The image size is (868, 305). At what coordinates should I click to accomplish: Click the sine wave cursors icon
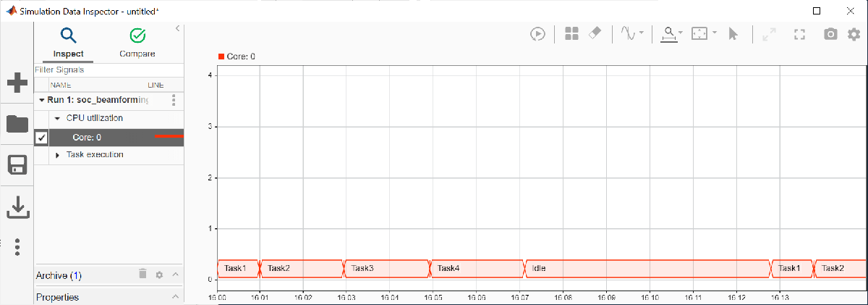626,33
